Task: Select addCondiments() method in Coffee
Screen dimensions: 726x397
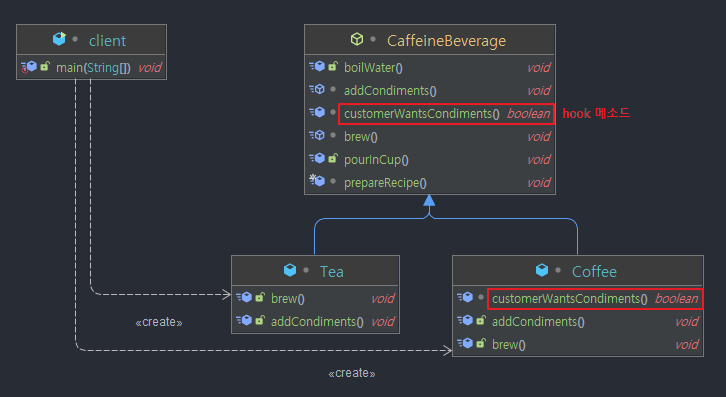Action: (538, 321)
